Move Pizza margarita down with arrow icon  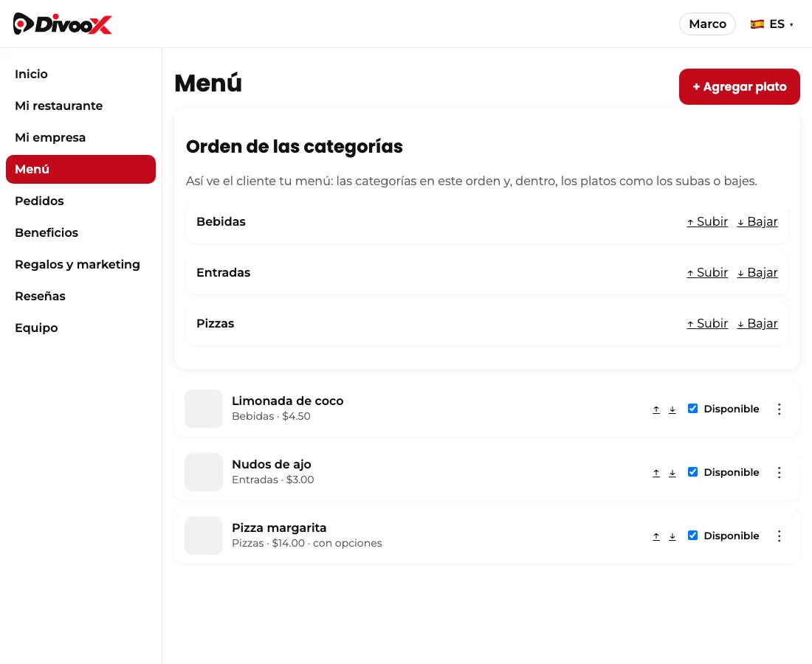(x=672, y=536)
